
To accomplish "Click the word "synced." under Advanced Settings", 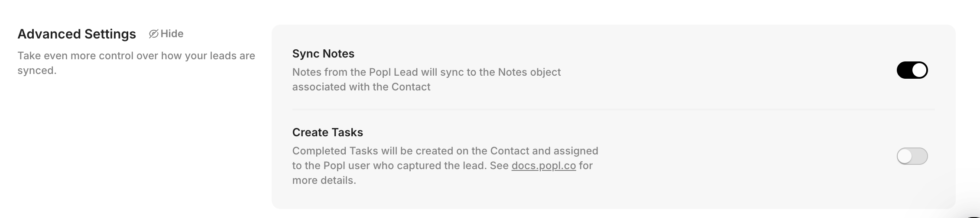I will coord(37,71).
